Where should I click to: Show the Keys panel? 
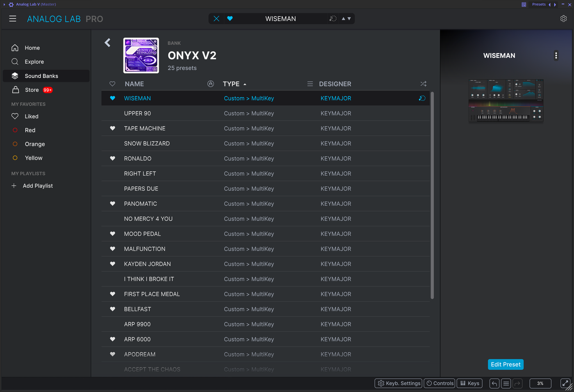(469, 383)
